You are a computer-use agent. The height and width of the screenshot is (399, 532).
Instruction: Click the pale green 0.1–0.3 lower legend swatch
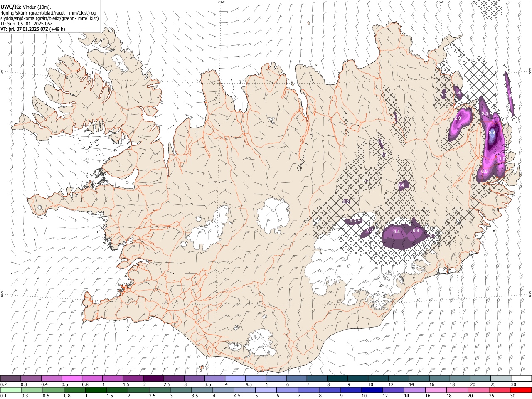[x=11, y=390]
